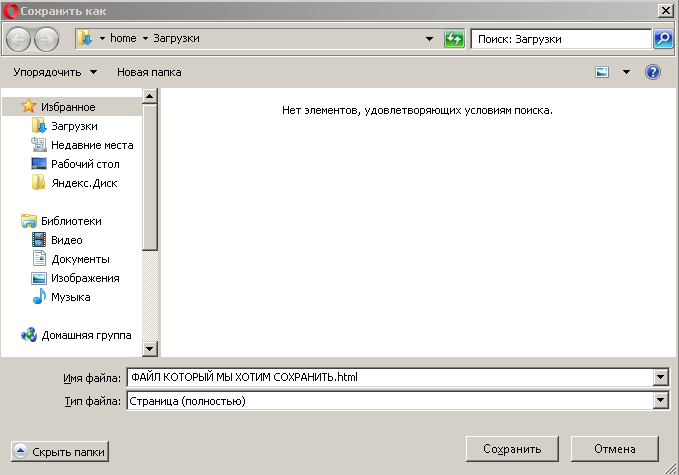The image size is (679, 475).
Task: Select Документы label in the sidebar
Action: coord(81,259)
